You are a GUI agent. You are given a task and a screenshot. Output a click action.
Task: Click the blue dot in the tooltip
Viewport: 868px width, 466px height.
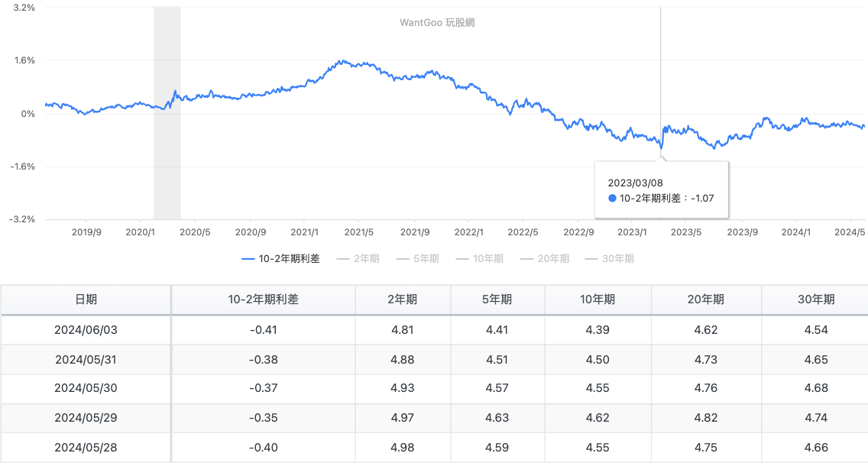click(x=612, y=199)
